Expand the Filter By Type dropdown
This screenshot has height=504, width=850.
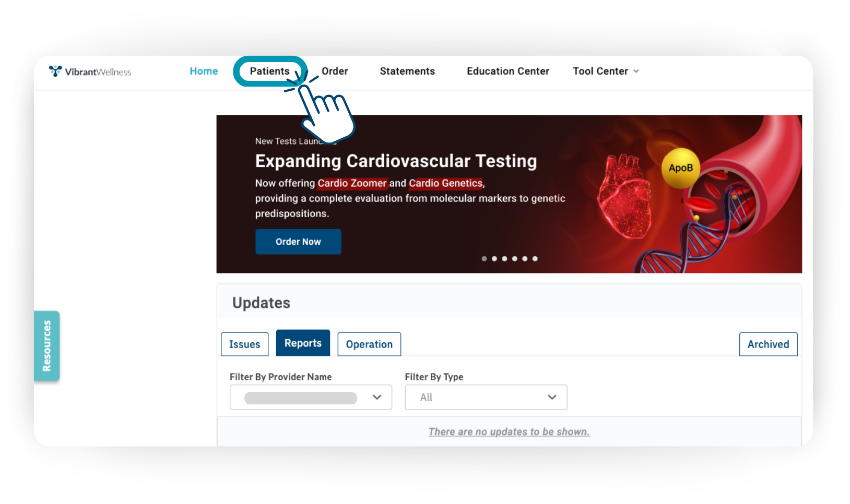point(486,398)
